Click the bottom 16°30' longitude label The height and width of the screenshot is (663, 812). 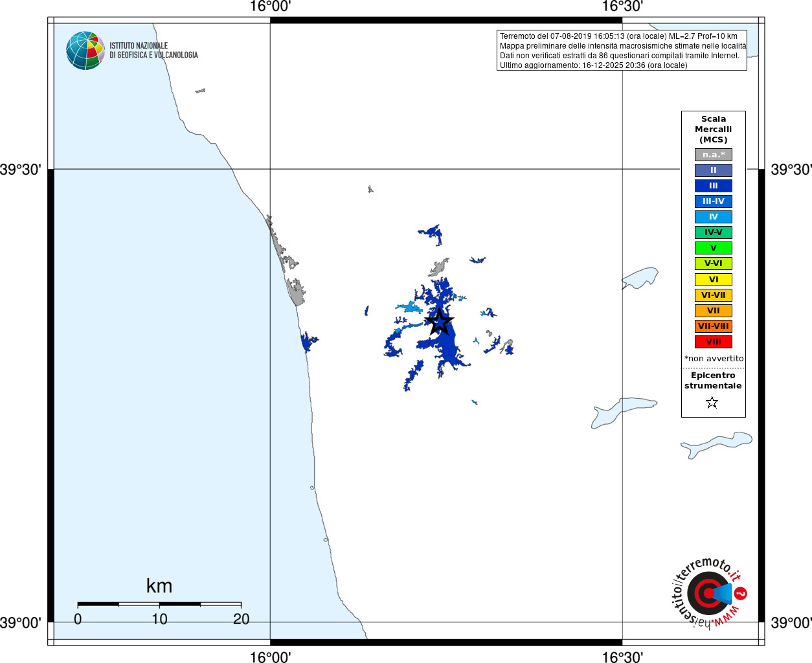[x=622, y=657]
